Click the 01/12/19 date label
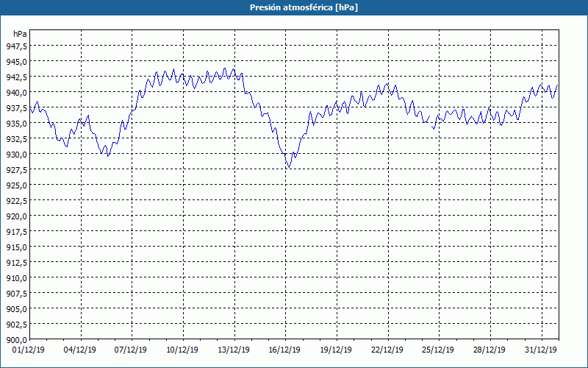This screenshot has width=588, height=368. pyautogui.click(x=29, y=350)
